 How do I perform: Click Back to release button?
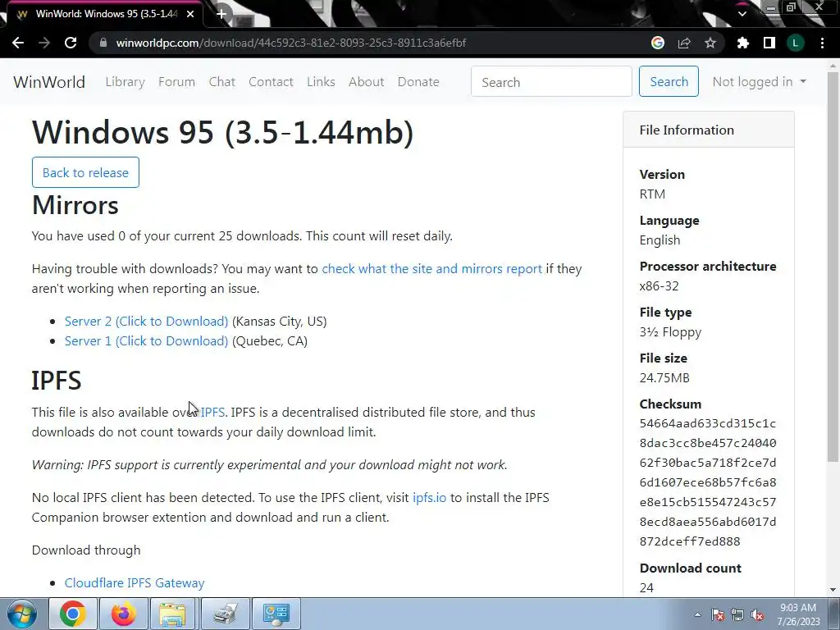tap(85, 172)
